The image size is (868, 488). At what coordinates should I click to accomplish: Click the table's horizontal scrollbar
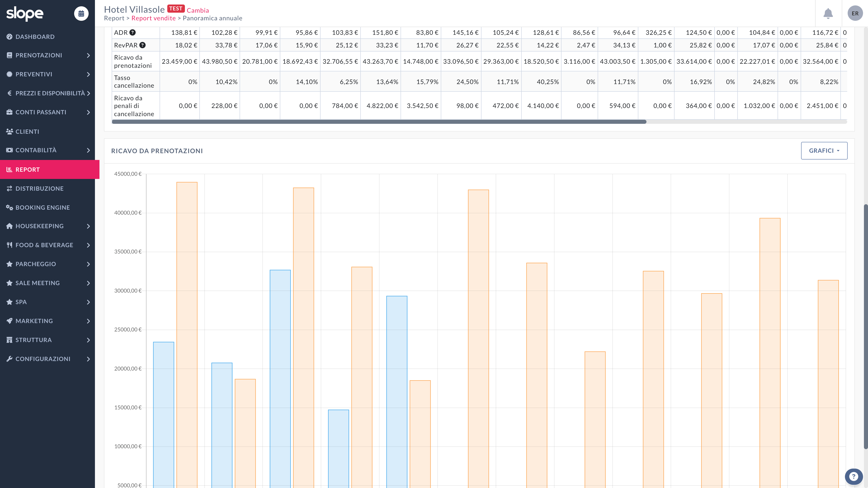(x=379, y=122)
